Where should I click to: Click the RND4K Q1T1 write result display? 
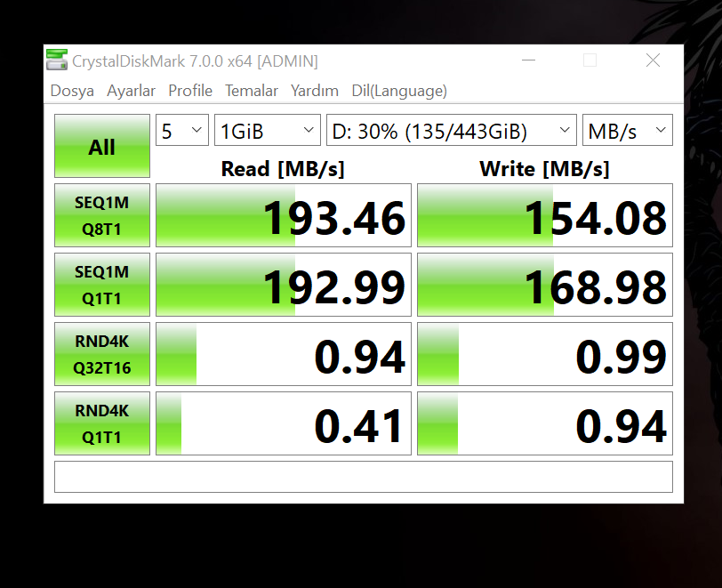[545, 423]
